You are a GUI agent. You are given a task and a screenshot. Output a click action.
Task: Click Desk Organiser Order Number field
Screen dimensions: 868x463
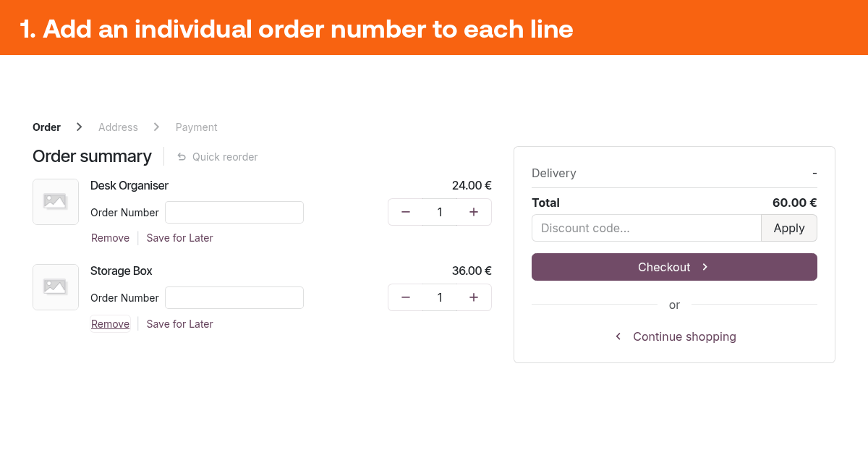(x=234, y=213)
